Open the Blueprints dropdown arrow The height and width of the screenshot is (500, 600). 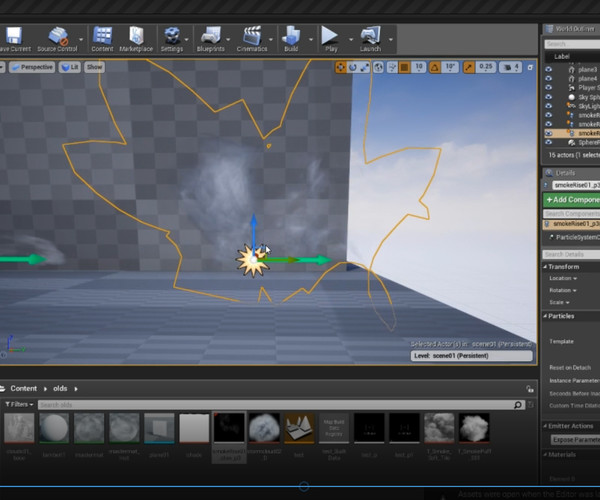(228, 39)
